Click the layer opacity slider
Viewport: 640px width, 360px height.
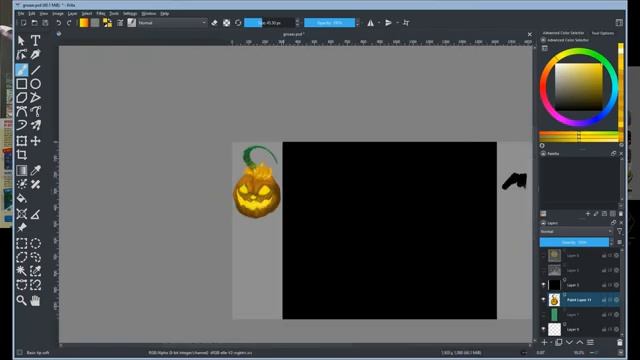pos(574,242)
